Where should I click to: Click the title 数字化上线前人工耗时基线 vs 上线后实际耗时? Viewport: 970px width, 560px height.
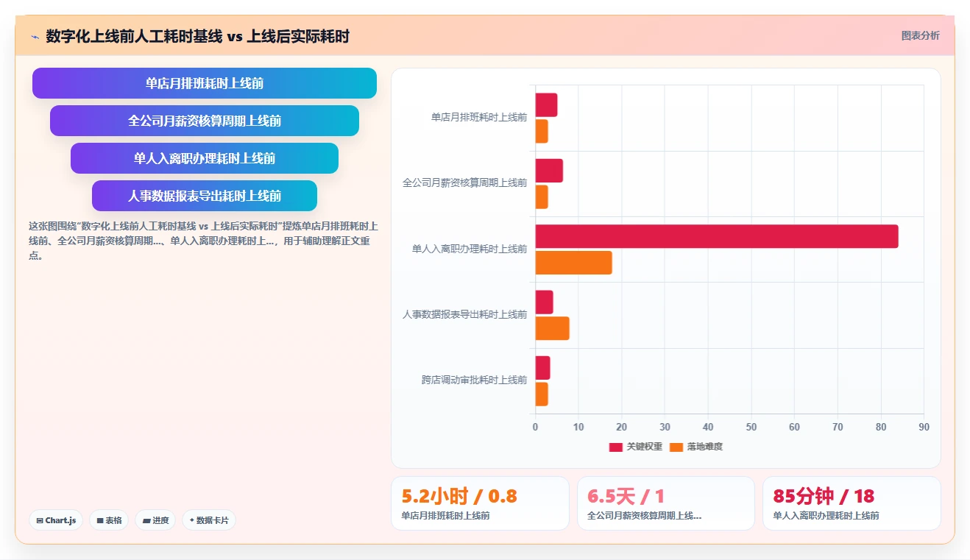pos(198,36)
